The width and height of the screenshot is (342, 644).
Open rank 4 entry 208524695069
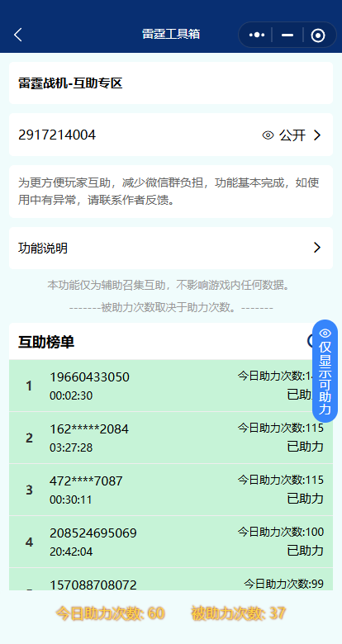pos(171,542)
